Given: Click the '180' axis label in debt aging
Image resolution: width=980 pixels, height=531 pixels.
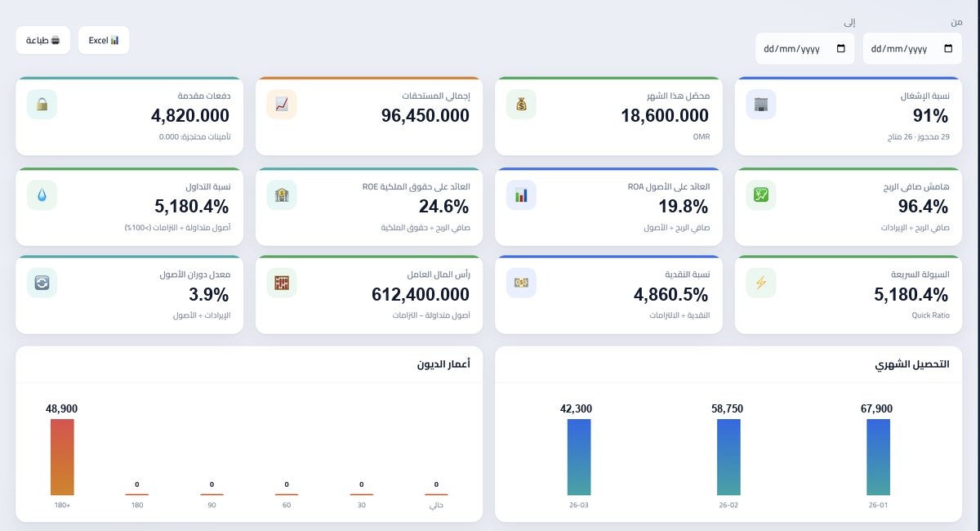Looking at the screenshot, I should (x=137, y=505).
